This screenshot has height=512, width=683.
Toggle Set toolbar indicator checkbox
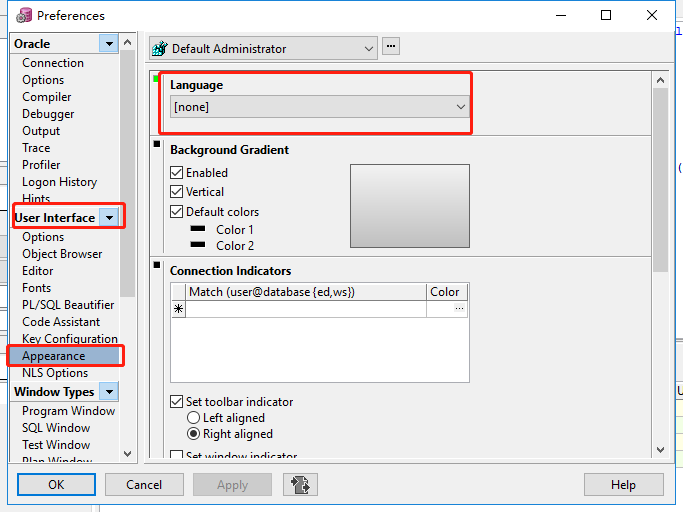click(176, 401)
